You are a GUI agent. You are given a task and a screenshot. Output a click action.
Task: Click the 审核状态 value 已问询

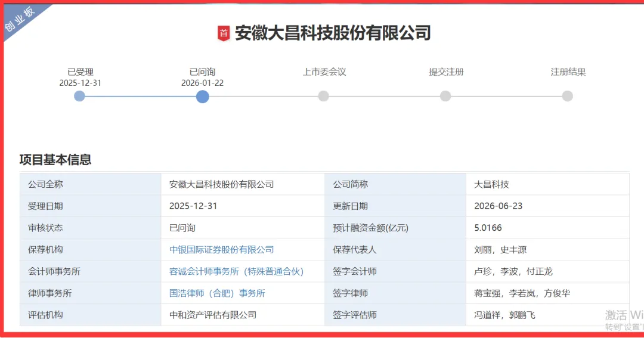[182, 228]
